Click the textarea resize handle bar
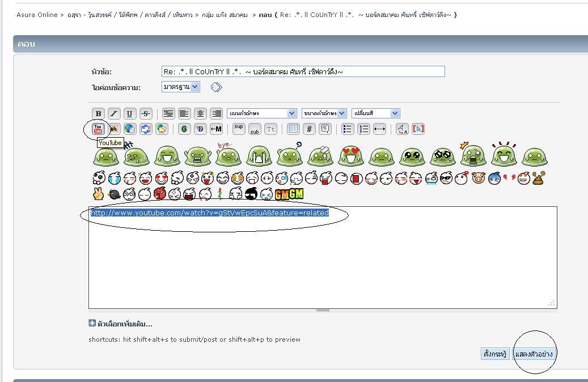The width and height of the screenshot is (588, 382). point(323,311)
